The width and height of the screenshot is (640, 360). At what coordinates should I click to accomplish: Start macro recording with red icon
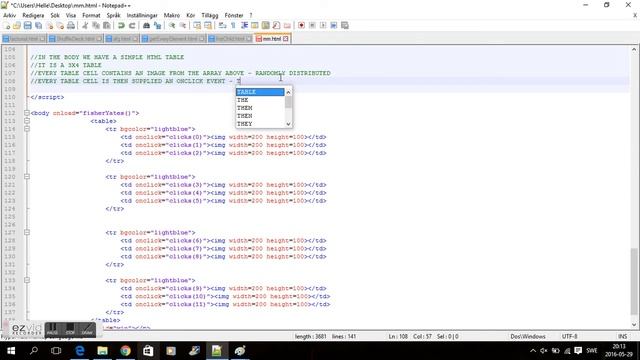pos(302,25)
